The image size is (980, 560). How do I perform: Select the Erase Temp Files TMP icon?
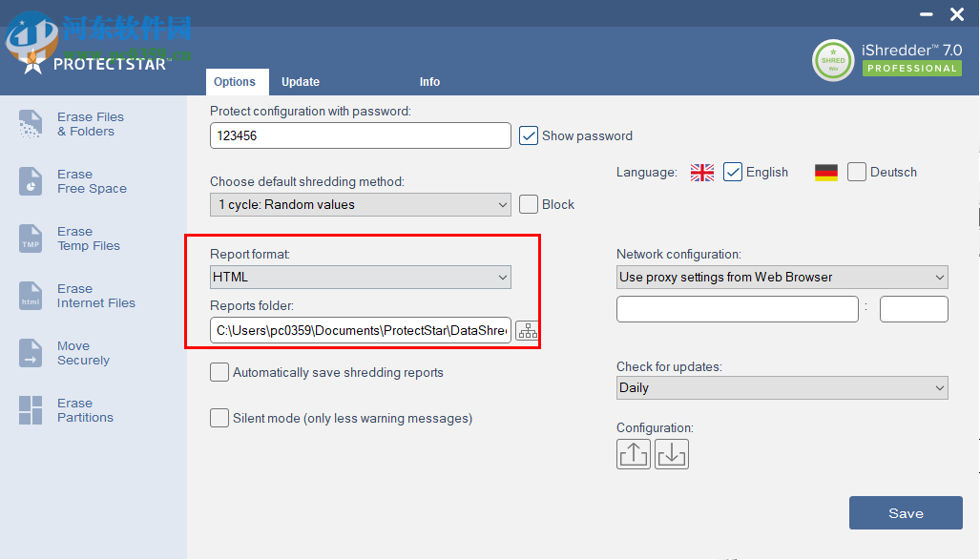(31, 239)
